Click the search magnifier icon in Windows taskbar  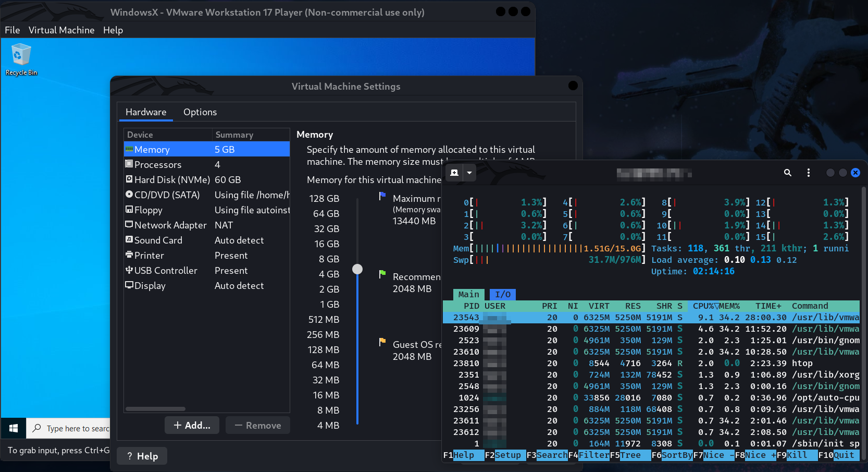[36, 428]
